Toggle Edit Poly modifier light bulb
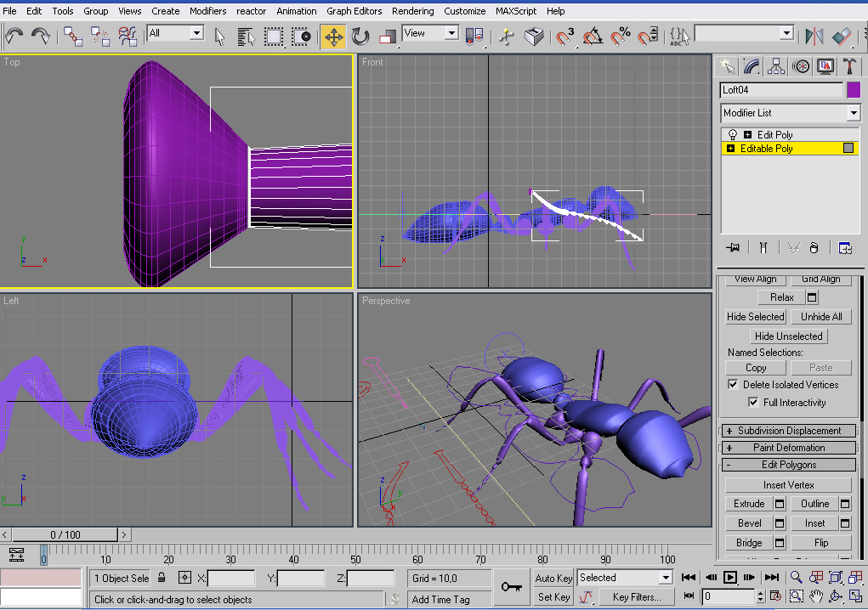This screenshot has height=610, width=868. click(732, 134)
